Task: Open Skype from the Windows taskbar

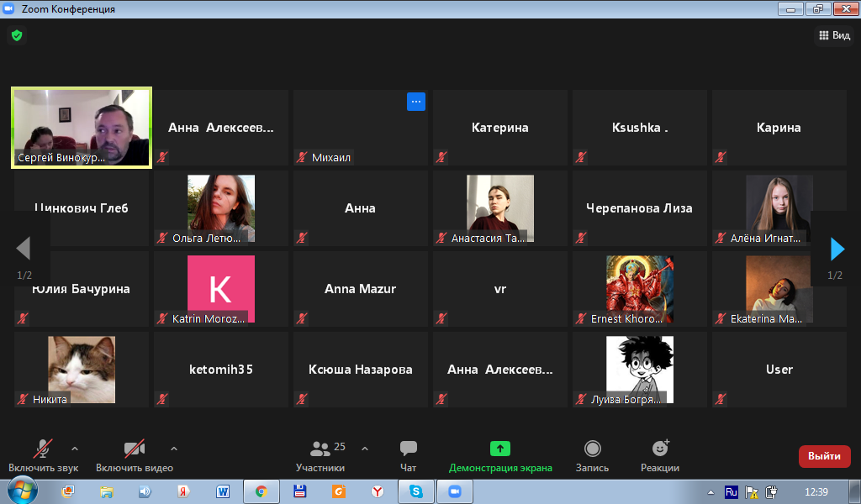Action: pyautogui.click(x=415, y=491)
